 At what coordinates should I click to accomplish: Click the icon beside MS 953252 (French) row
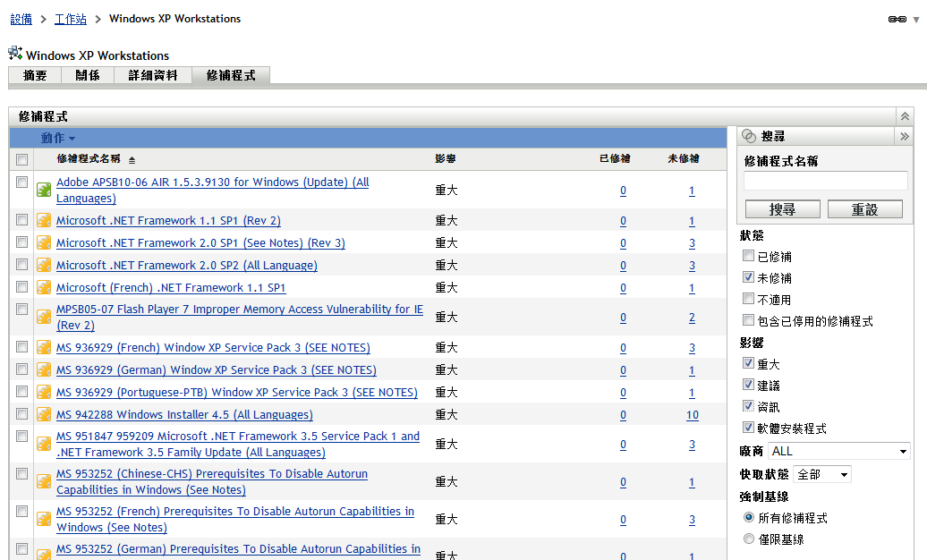click(44, 519)
